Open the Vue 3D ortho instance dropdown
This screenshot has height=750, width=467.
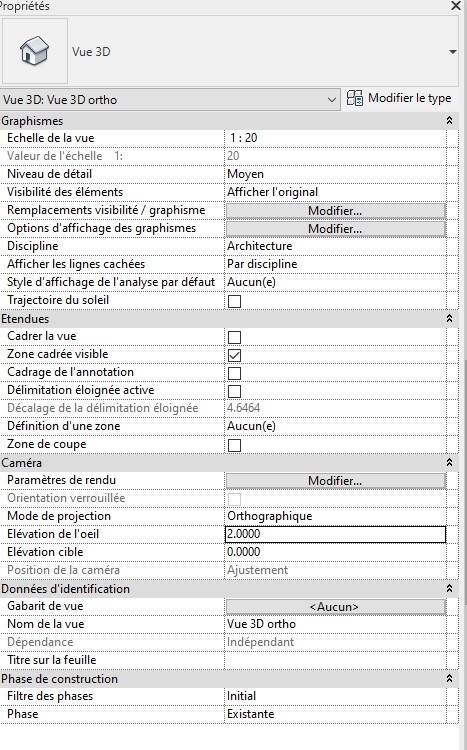pyautogui.click(x=170, y=99)
